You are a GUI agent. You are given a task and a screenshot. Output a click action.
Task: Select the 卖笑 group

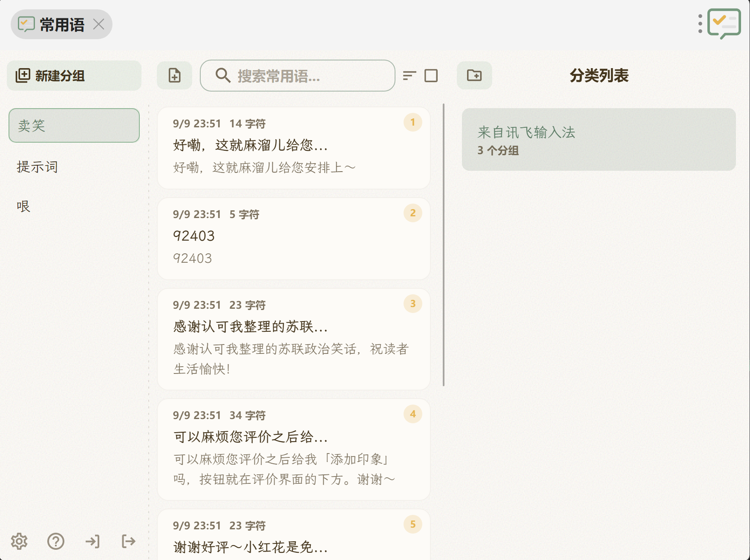74,125
